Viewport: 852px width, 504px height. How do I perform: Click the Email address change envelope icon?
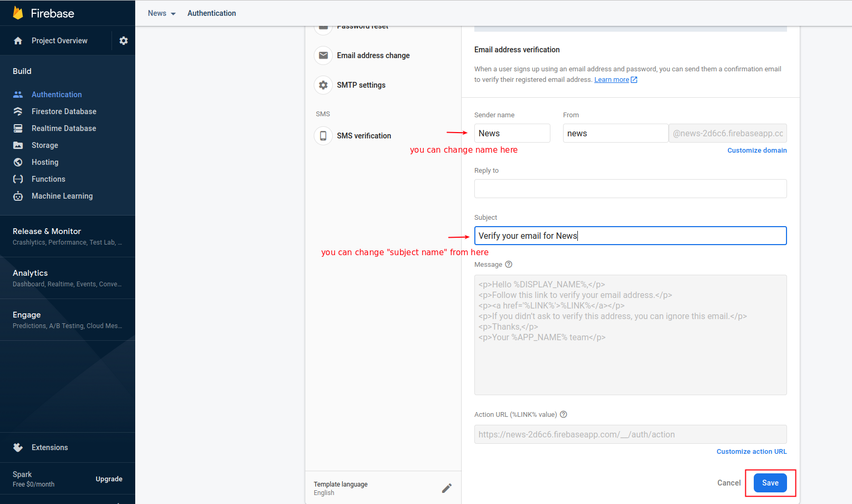coord(323,55)
